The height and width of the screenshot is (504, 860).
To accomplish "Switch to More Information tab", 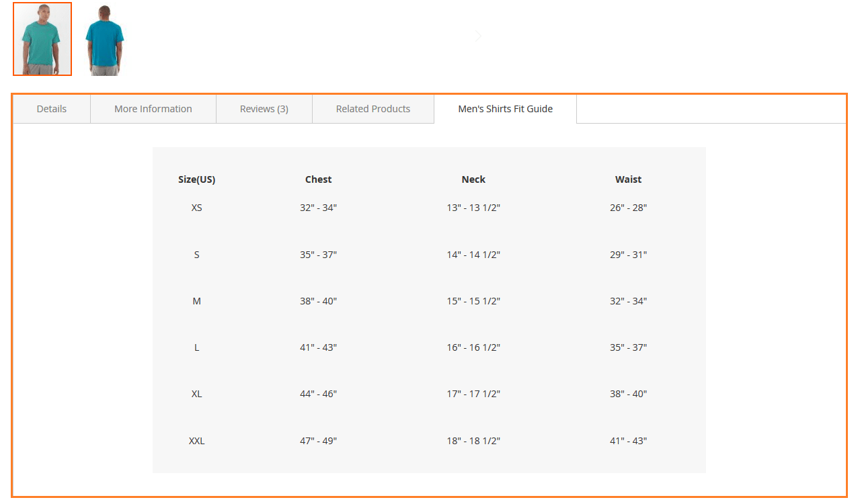I will click(x=153, y=109).
